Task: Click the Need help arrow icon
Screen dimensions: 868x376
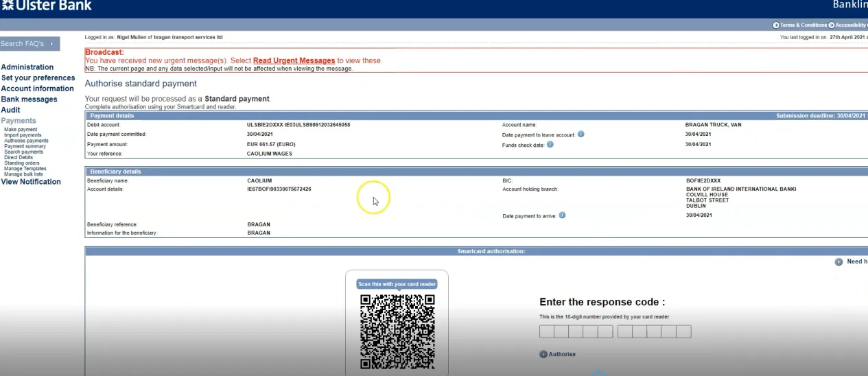Action: tap(838, 262)
